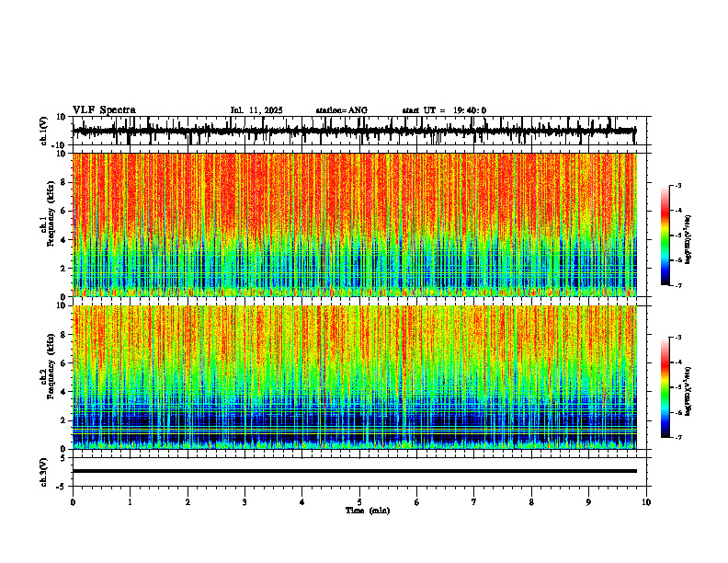The width and height of the screenshot is (728, 563).
Task: Click time axis tick label "2"
Action: (188, 502)
